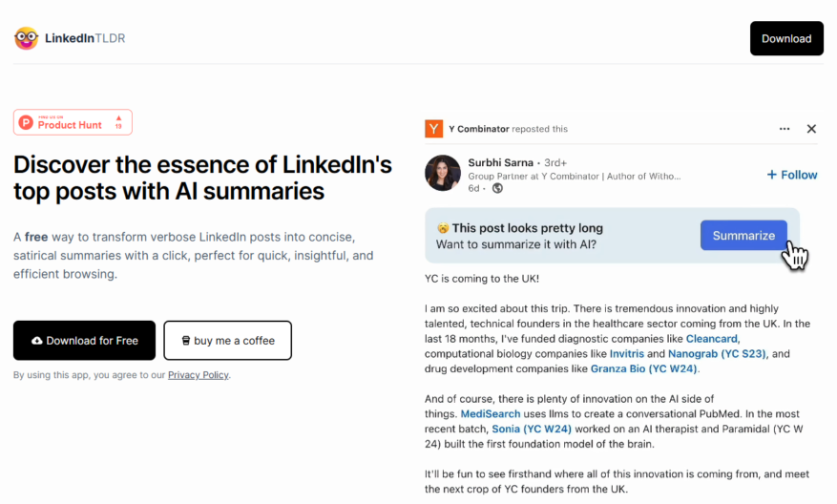
Task: Click the orange Y Combinator logo
Action: pos(433,129)
